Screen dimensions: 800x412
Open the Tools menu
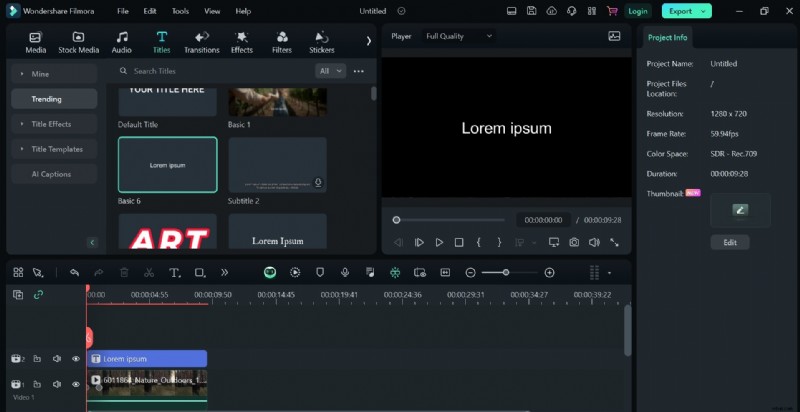(x=180, y=11)
